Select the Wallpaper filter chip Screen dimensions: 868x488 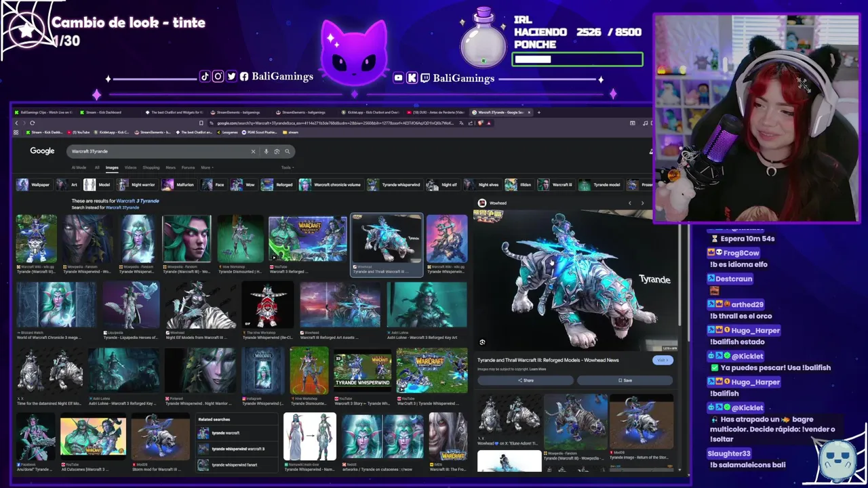33,184
